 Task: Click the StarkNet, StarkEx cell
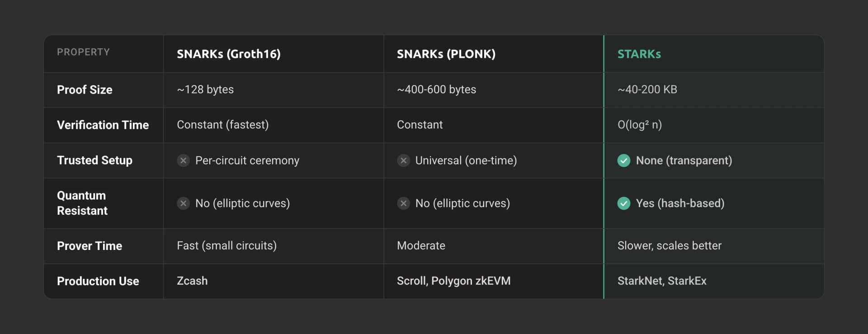click(x=661, y=281)
